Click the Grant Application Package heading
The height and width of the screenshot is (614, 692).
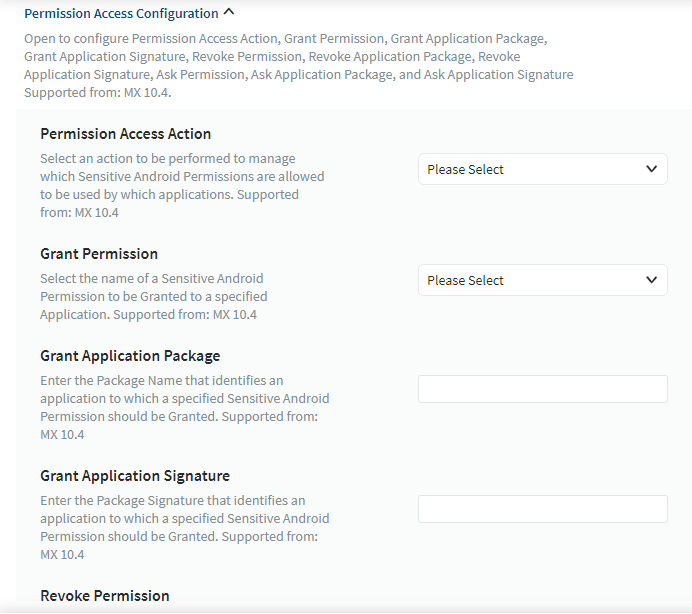(x=130, y=356)
